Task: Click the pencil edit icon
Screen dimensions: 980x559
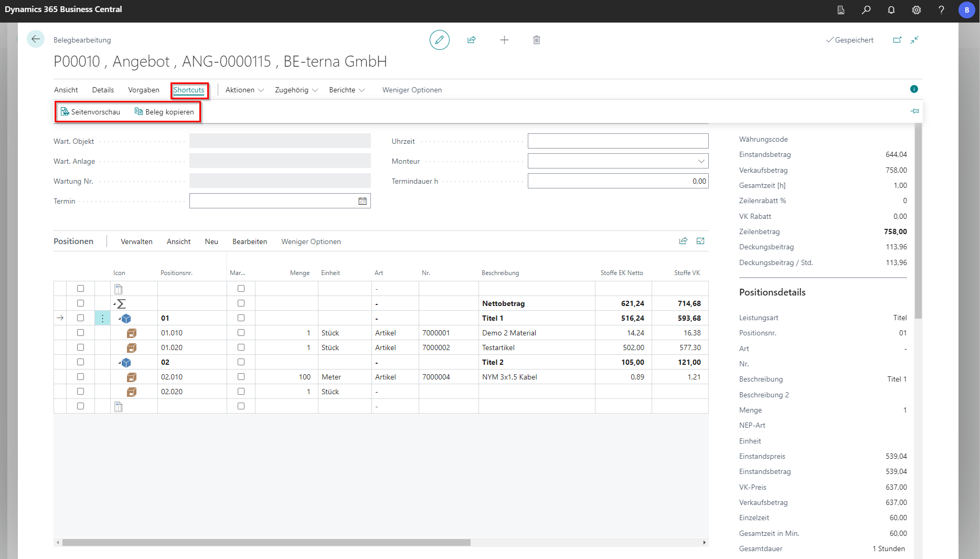Action: (x=439, y=40)
